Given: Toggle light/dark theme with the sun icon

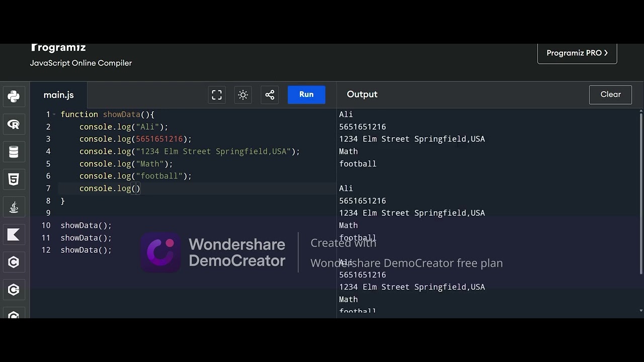Looking at the screenshot, I should point(243,95).
